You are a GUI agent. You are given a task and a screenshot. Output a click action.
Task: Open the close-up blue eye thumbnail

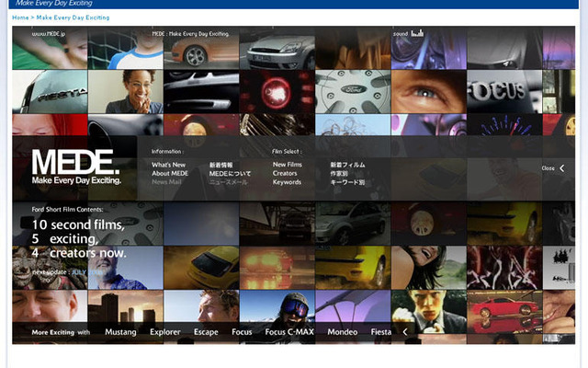[x=429, y=92]
